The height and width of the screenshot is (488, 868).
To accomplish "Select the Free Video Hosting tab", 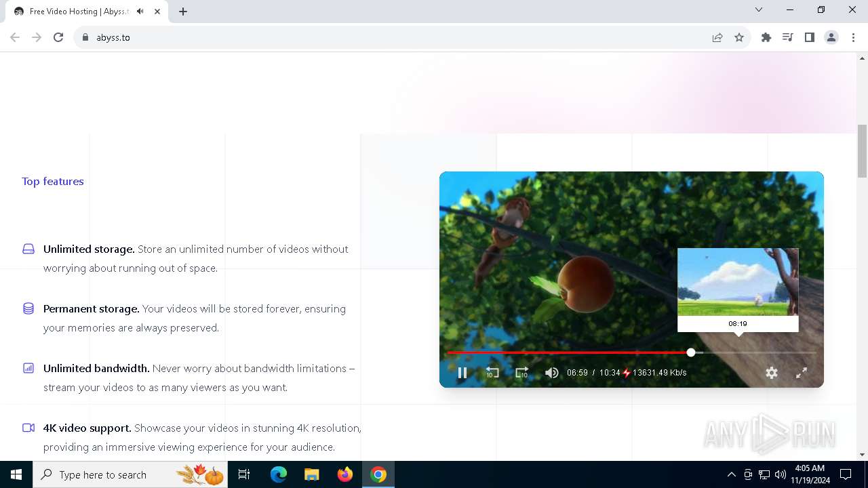I will coord(85,12).
